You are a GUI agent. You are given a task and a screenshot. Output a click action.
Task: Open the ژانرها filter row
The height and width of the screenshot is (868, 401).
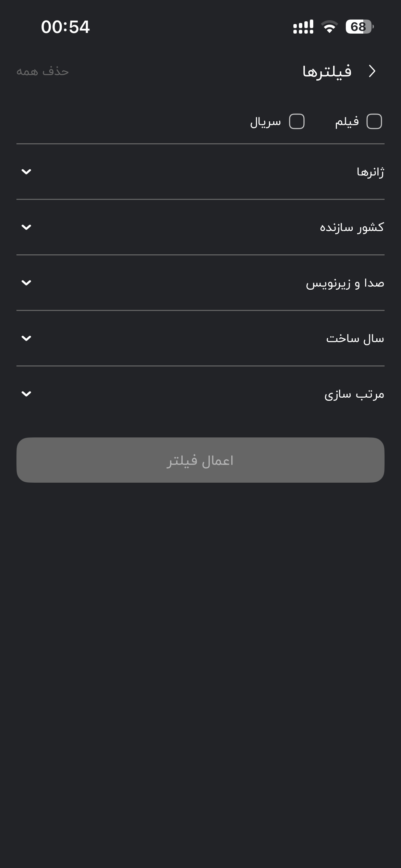[x=200, y=172]
